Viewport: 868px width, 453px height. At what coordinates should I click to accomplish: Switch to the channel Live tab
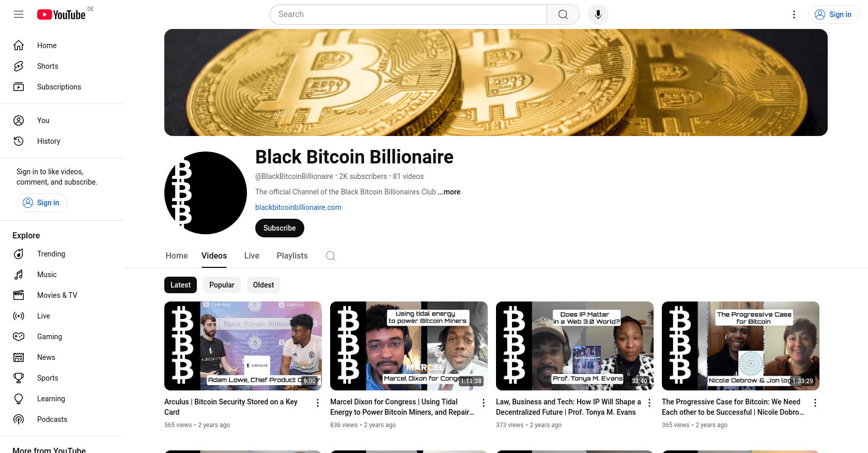[252, 256]
